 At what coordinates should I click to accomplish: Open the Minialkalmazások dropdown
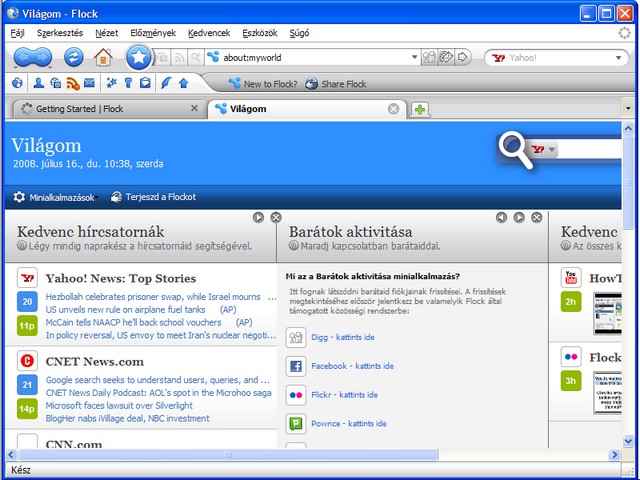(56, 198)
